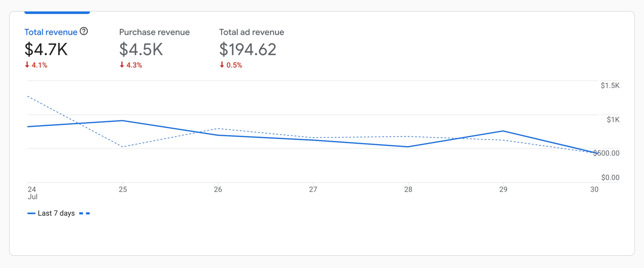Click the red down arrow beside 0.5%
This screenshot has height=268, width=644.
coord(222,65)
